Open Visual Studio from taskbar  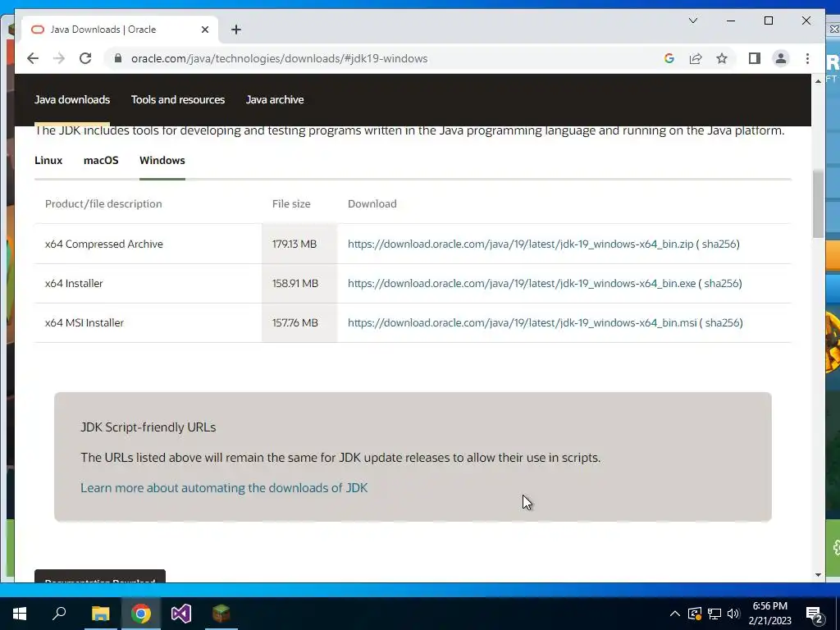[181, 614]
